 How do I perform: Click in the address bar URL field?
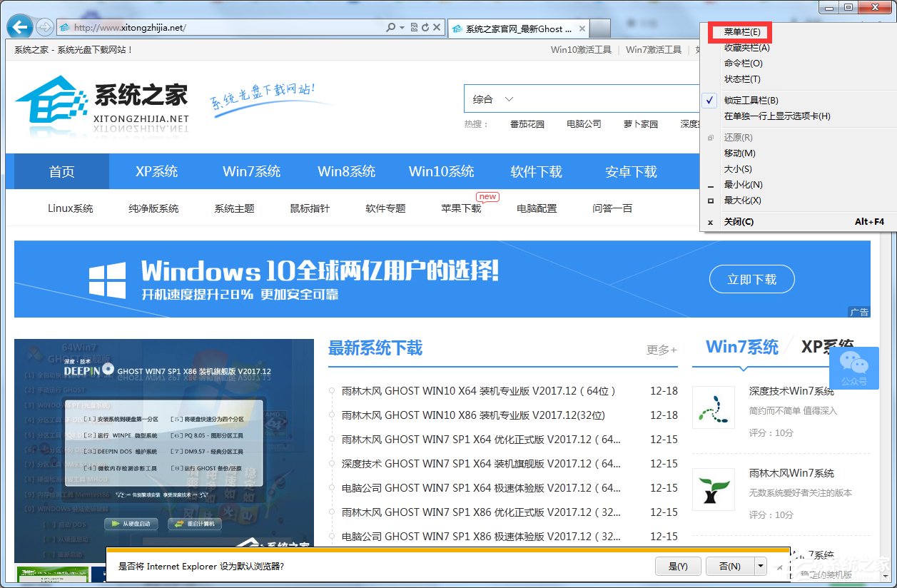214,26
